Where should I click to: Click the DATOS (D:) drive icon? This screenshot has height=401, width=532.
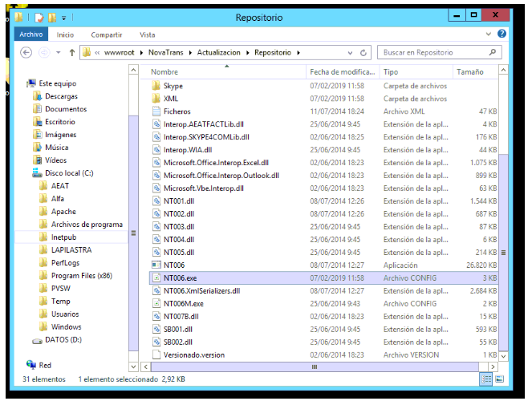[x=38, y=340]
